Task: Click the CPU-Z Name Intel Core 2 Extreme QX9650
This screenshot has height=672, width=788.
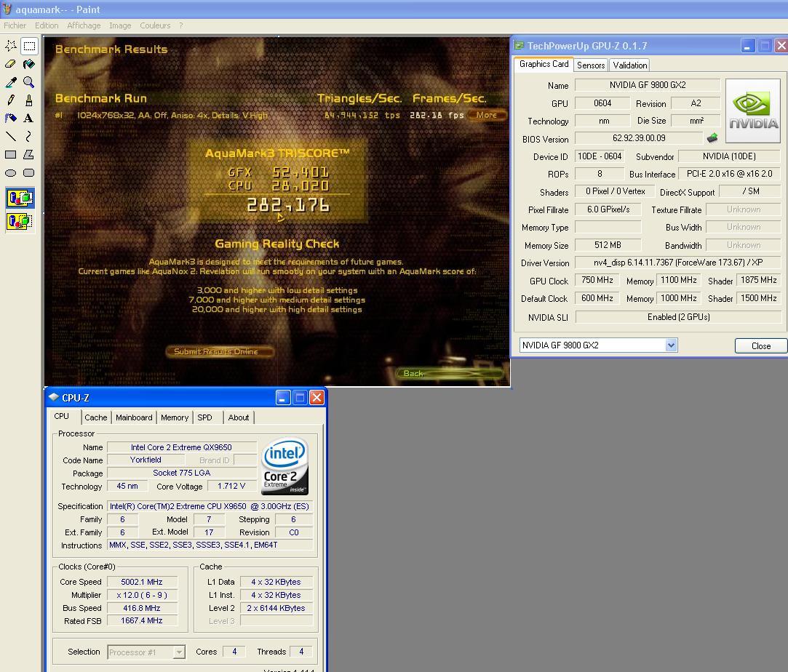Action: (x=181, y=447)
